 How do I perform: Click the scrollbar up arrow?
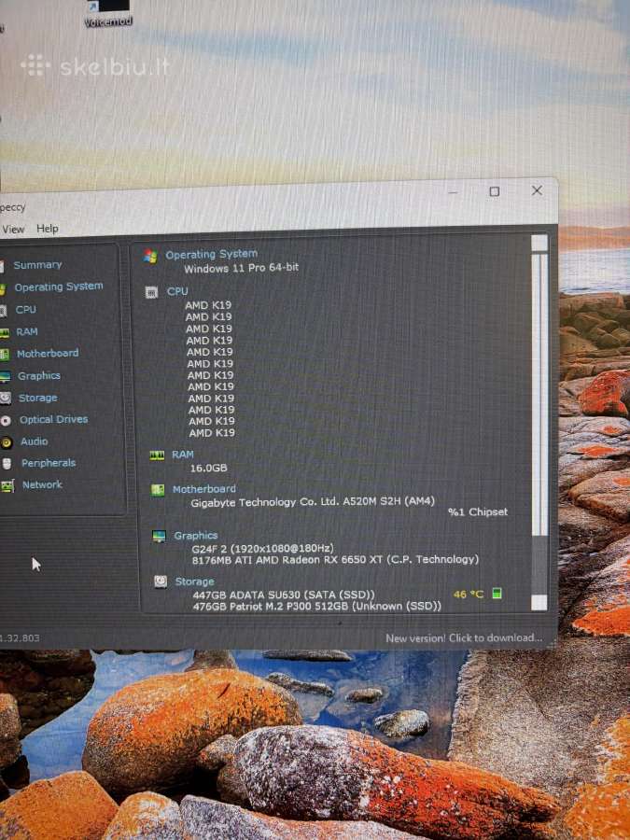pyautogui.click(x=539, y=243)
